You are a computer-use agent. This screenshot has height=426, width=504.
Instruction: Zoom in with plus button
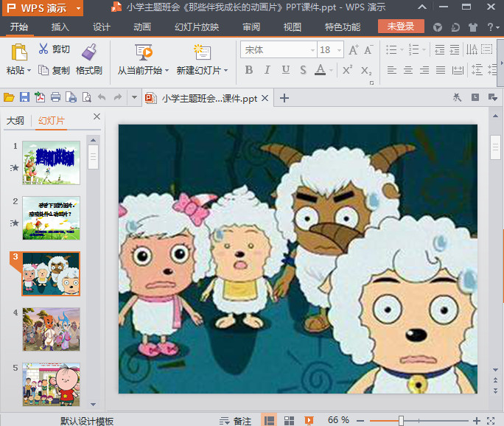(x=477, y=421)
